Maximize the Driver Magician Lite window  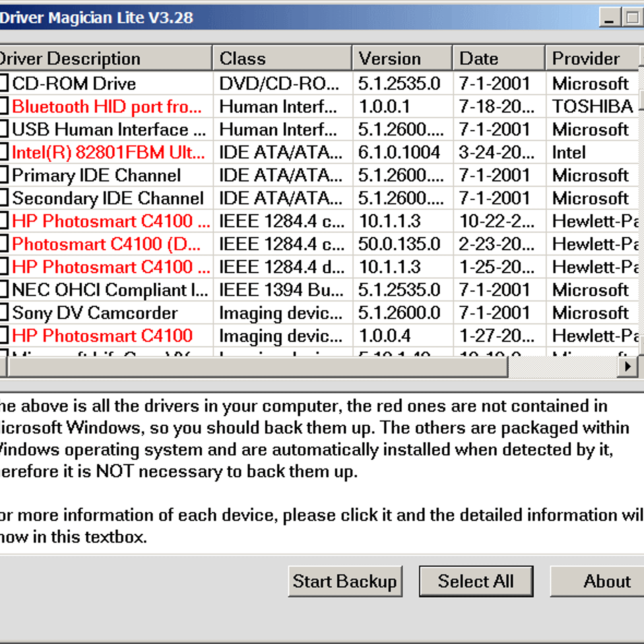coord(632,18)
